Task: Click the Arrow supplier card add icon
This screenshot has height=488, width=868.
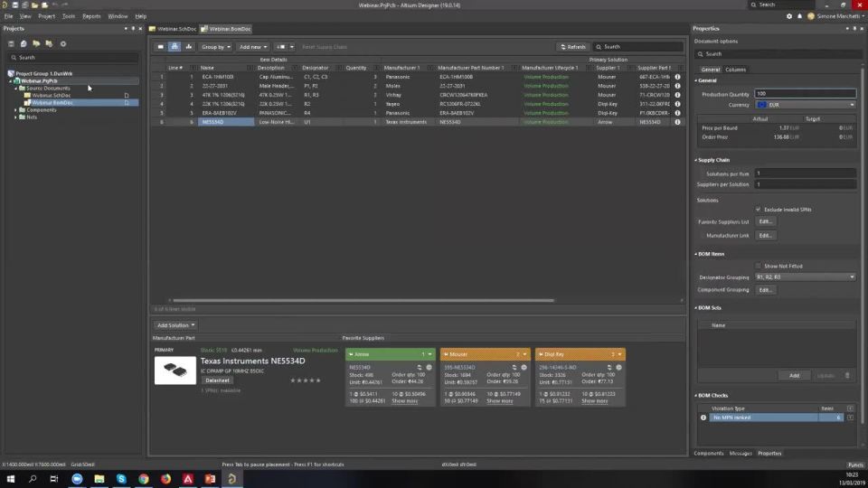Action: click(x=429, y=368)
